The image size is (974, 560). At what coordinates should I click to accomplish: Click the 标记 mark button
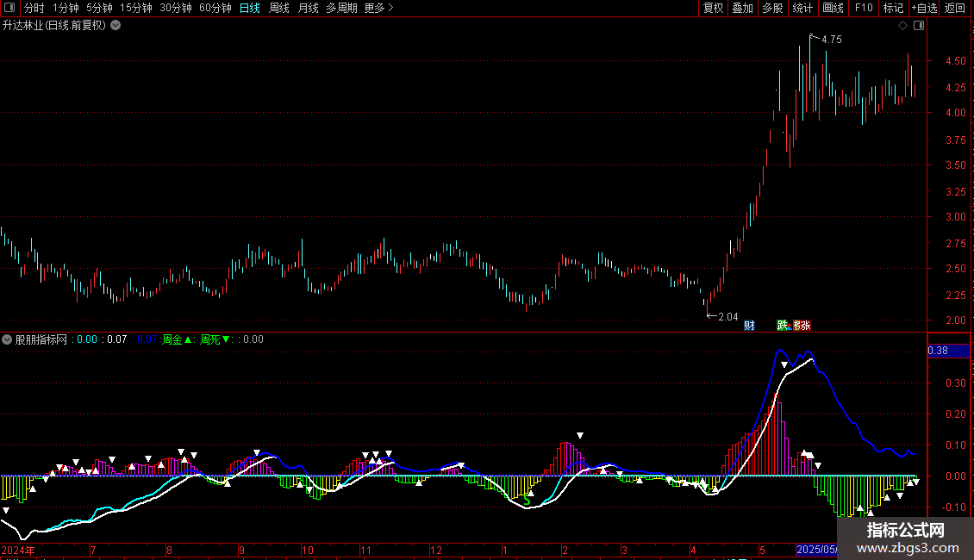(893, 8)
